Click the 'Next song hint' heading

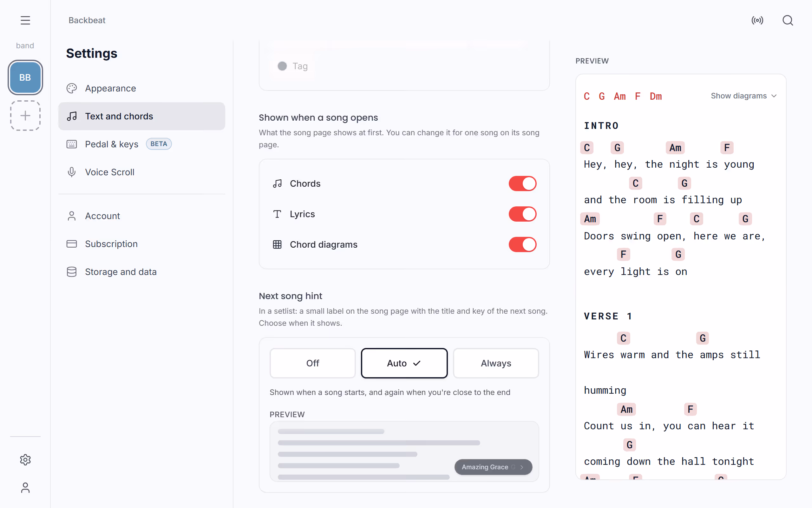coord(290,296)
